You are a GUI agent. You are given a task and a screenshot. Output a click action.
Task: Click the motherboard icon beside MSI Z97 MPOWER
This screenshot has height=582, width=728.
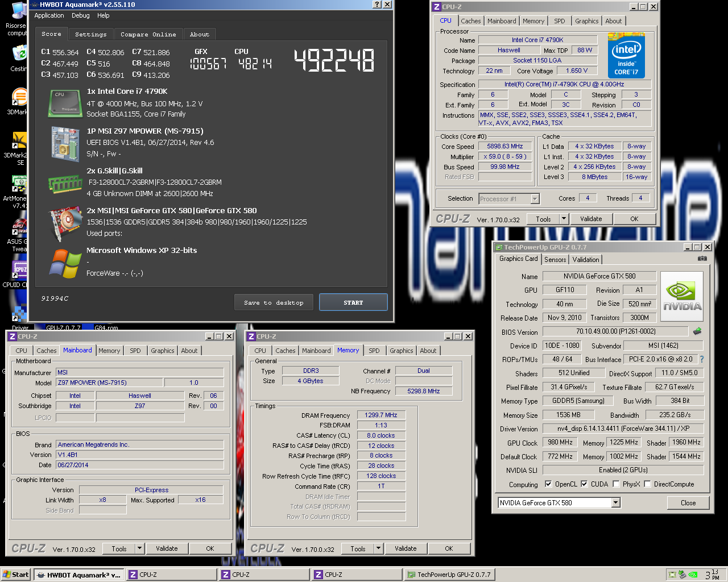pos(65,144)
